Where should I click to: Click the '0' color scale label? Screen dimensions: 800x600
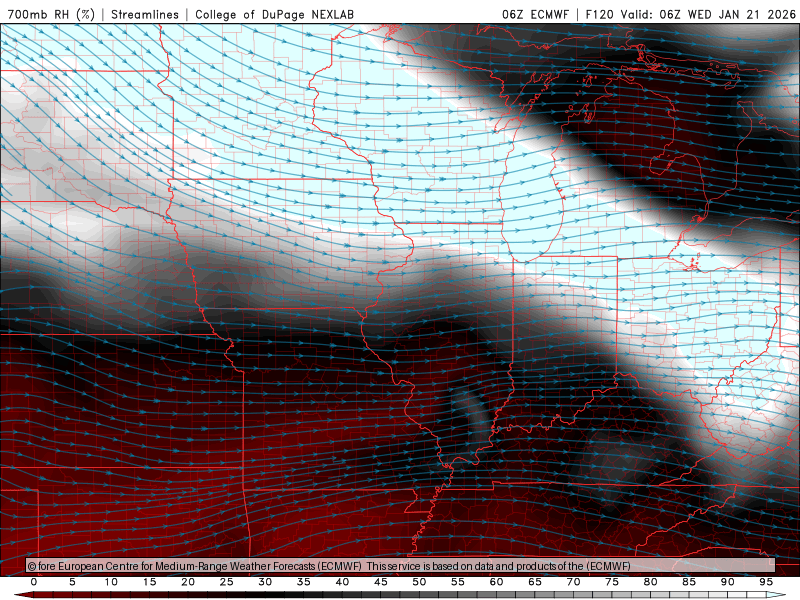[x=34, y=582]
